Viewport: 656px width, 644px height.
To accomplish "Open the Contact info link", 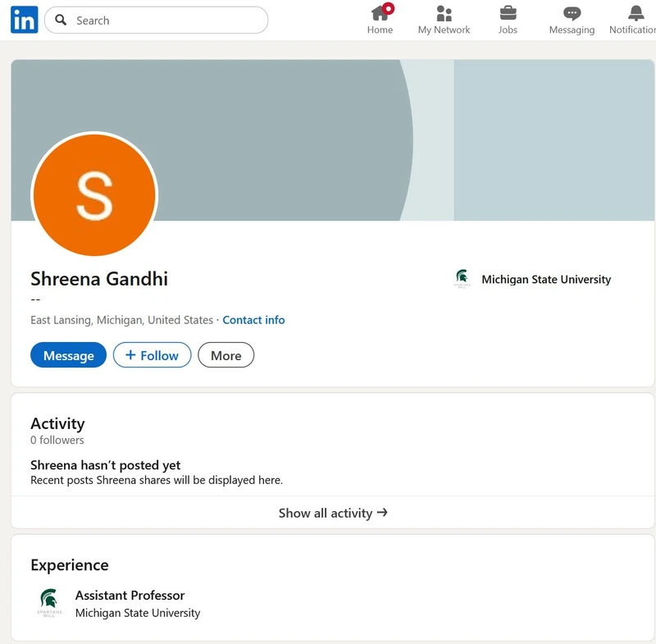I will (x=253, y=320).
